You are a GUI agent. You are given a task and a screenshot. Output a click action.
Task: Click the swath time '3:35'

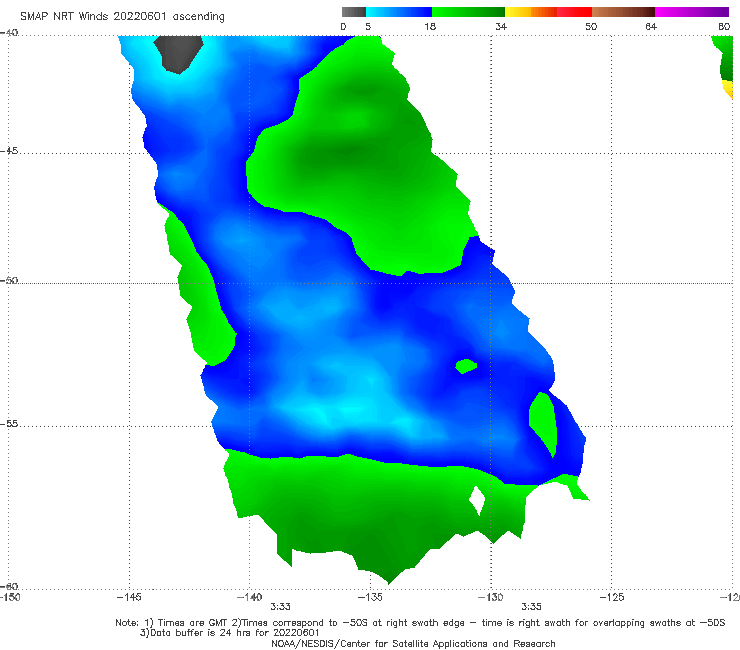pos(531,607)
